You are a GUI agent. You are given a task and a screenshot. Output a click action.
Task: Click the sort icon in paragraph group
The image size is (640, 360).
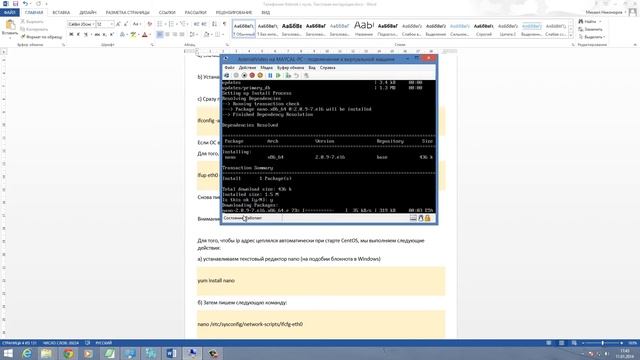(214, 24)
